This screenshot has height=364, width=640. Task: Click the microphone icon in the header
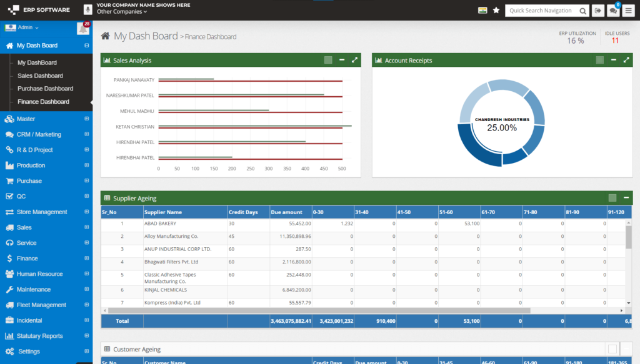pos(87,10)
